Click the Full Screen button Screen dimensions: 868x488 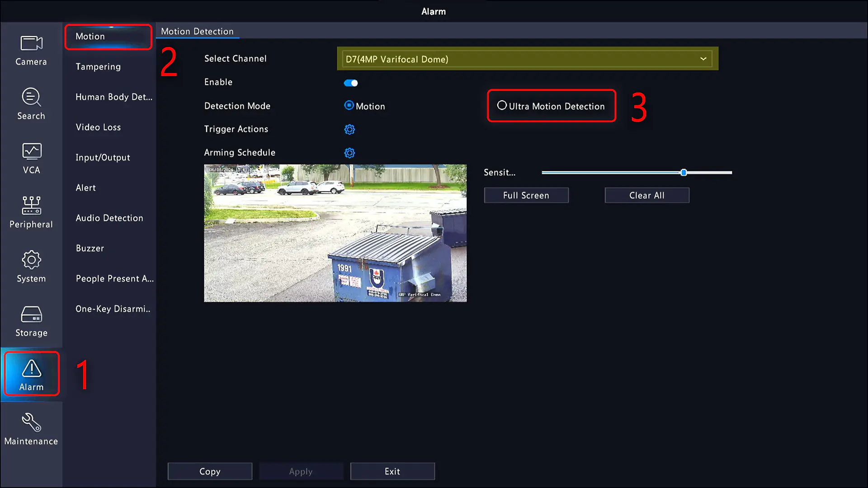point(526,195)
